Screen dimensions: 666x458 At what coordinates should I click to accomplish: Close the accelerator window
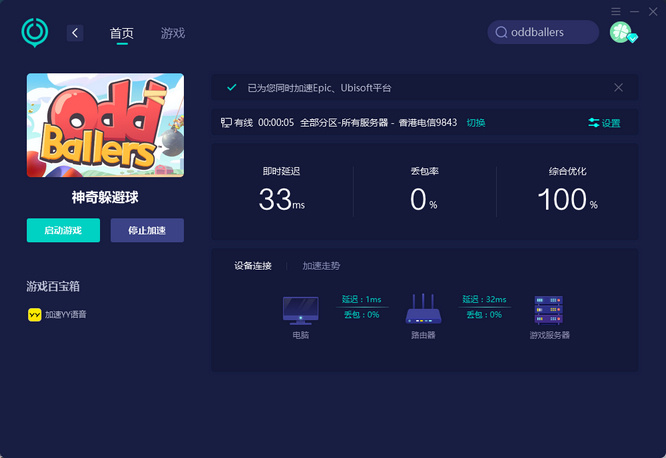click(x=653, y=11)
